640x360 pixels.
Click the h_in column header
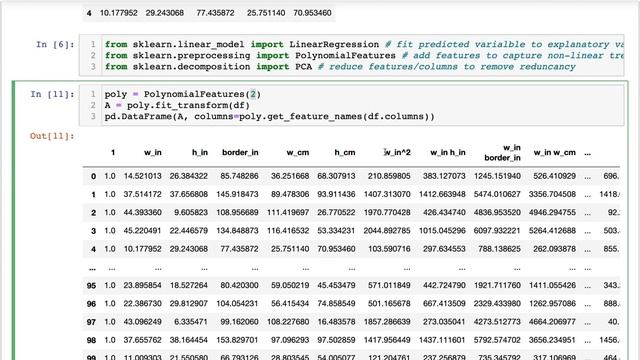click(x=200, y=153)
